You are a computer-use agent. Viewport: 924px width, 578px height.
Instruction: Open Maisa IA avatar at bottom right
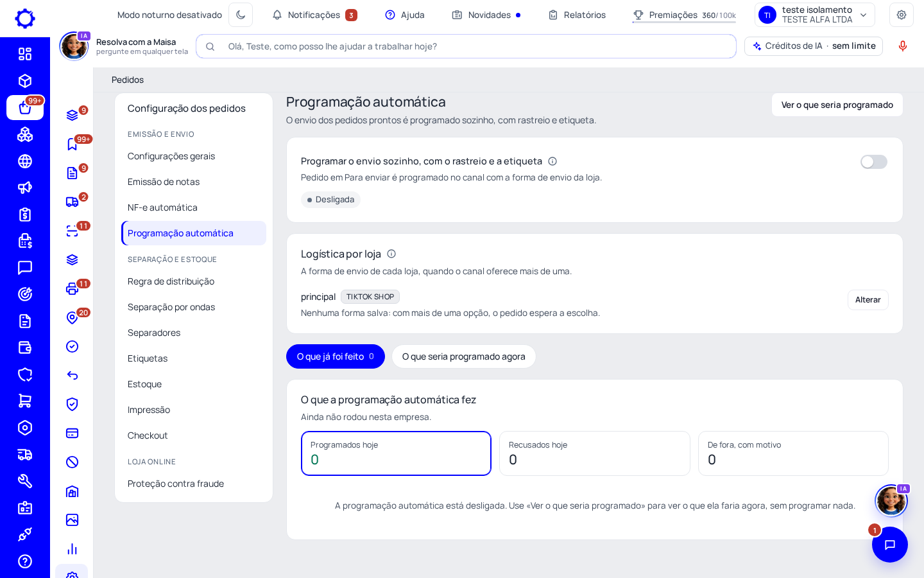(891, 500)
